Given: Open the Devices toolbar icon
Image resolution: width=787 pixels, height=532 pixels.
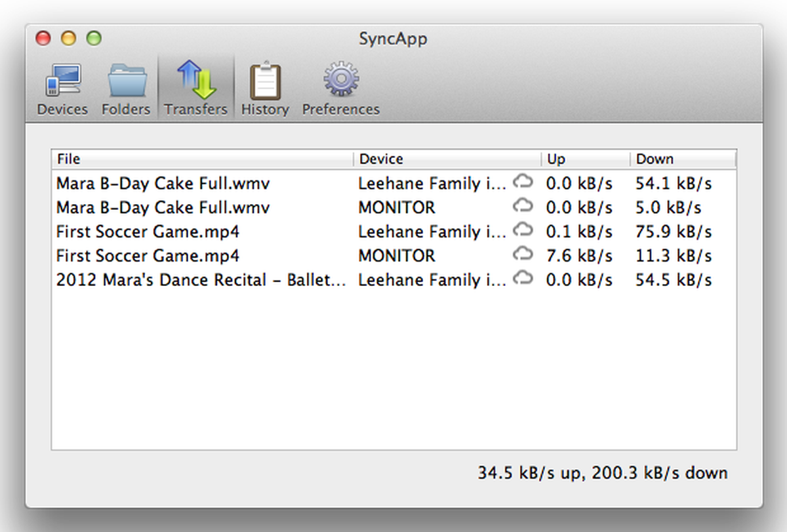Looking at the screenshot, I should pos(62,81).
